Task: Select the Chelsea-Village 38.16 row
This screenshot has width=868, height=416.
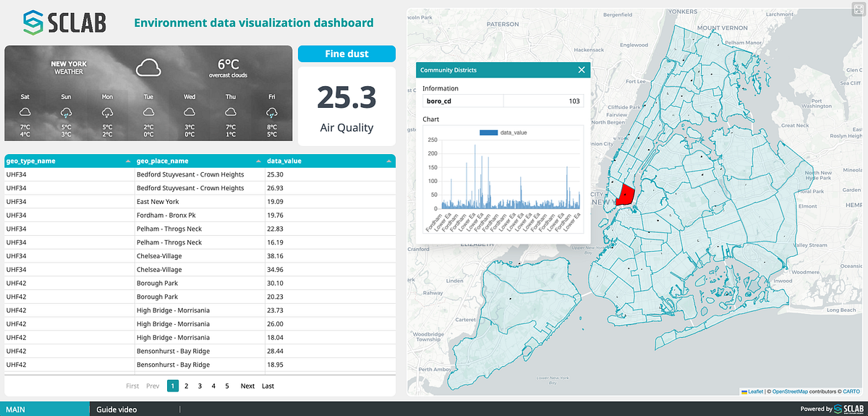Action: click(x=200, y=255)
